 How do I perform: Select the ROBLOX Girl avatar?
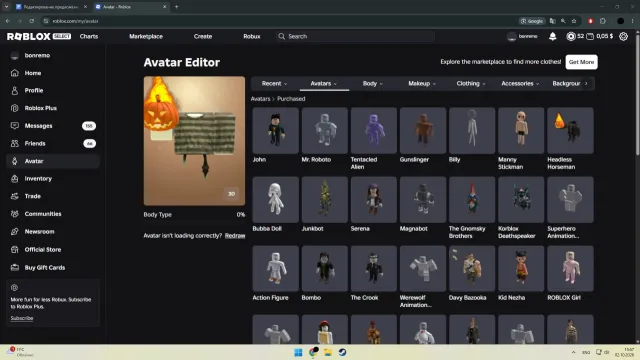(570, 269)
